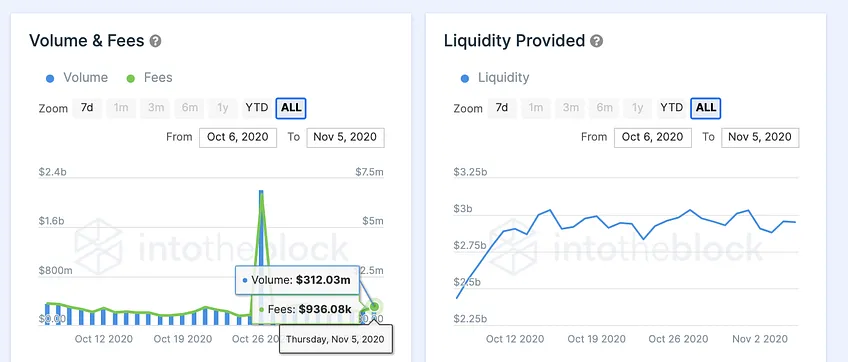848x362 pixels.
Task: Select ALL zoom in Liquidity Provided
Action: [x=706, y=108]
